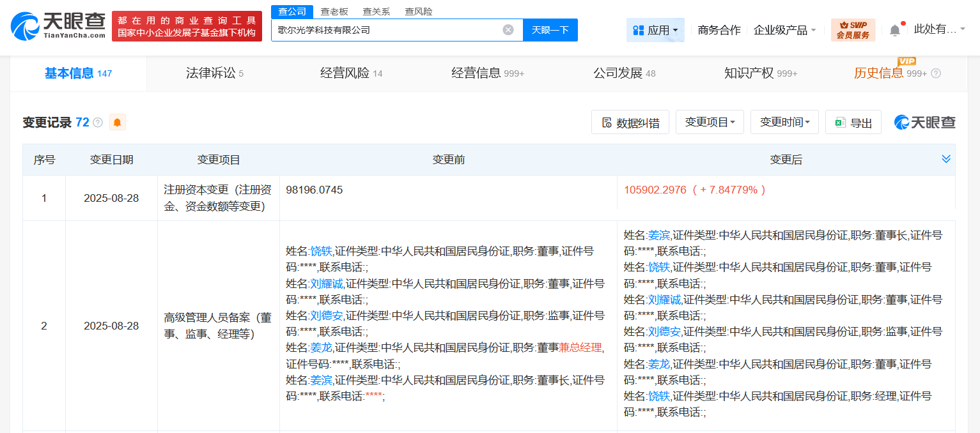Click the help icon next to 历史信息
Viewport: 980px width, 433px height.
click(937, 73)
